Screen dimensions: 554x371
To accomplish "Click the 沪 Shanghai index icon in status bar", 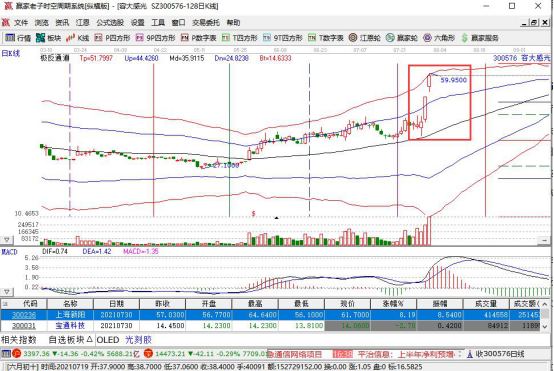I will [x=17, y=354].
